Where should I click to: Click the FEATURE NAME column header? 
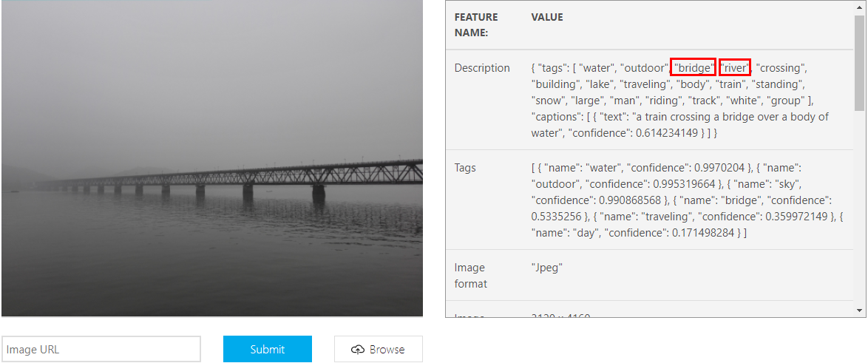(x=476, y=25)
